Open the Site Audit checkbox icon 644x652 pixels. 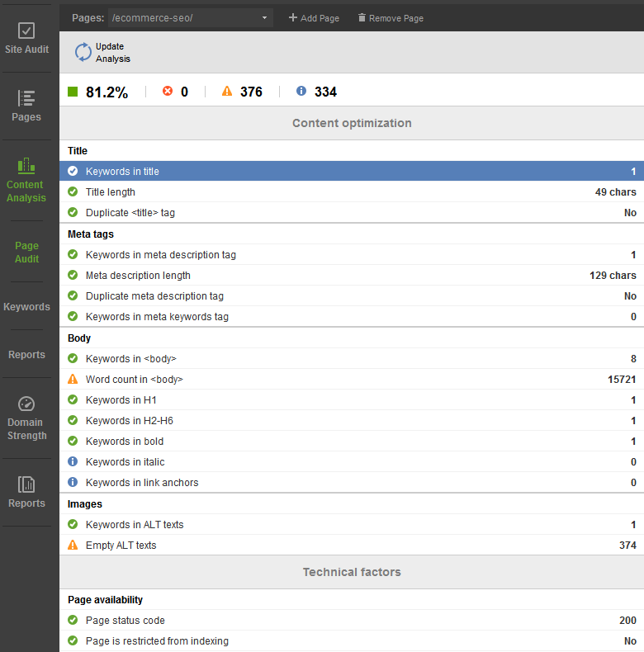pos(26,31)
